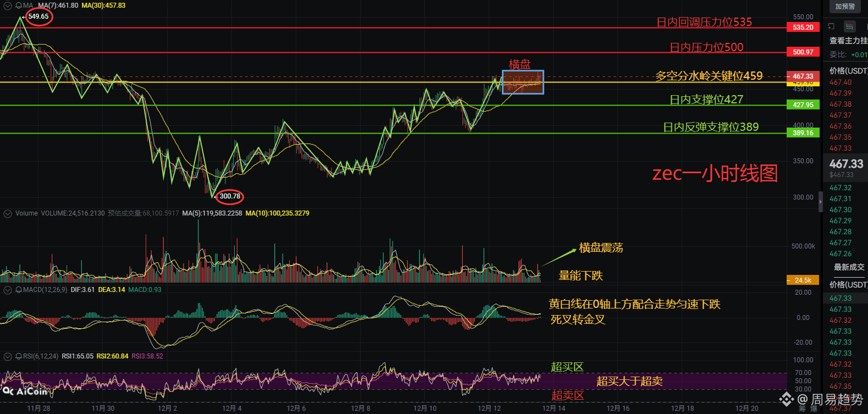Click the bell alert icon beside MA

coord(19,5)
